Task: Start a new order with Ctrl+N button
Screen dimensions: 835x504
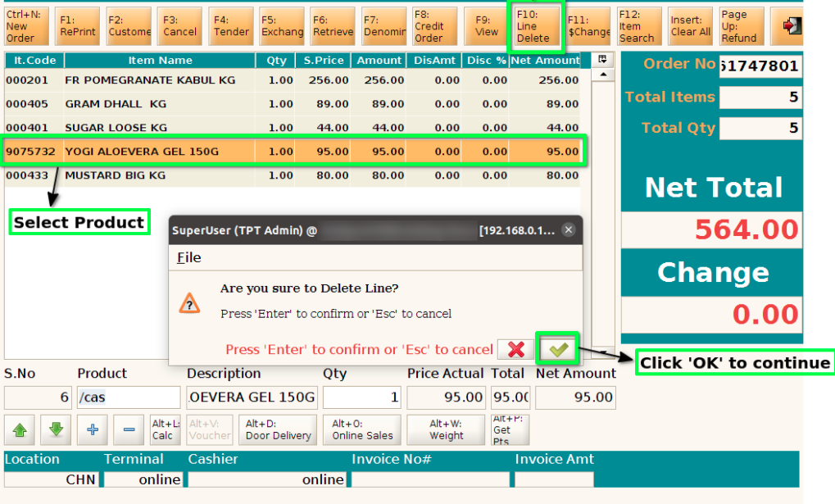Action: pyautogui.click(x=25, y=26)
